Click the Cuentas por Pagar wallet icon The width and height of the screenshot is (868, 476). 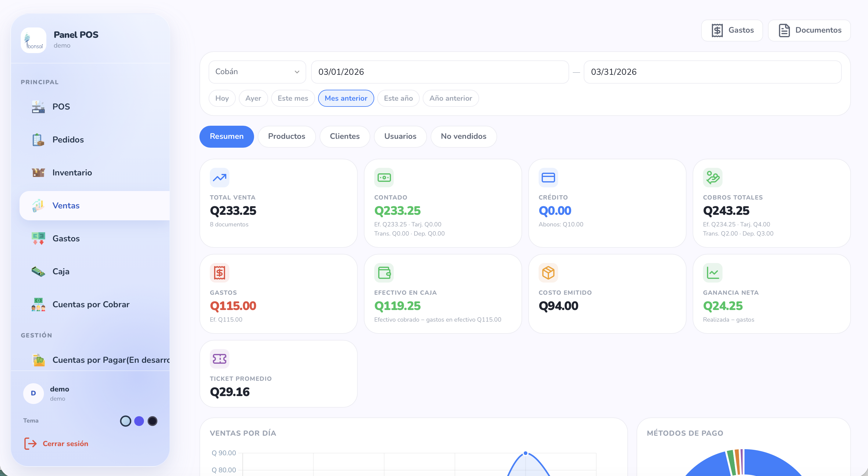38,360
